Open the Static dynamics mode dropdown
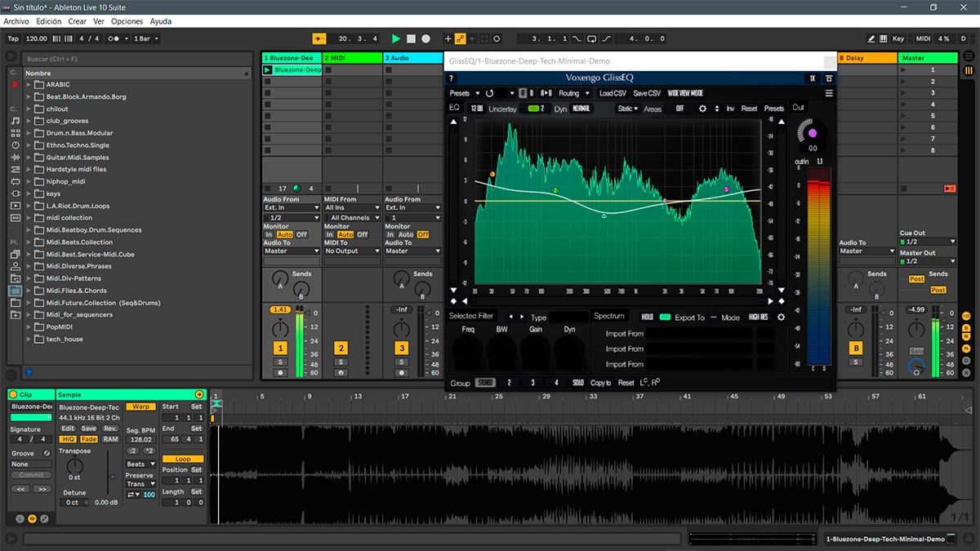Viewport: 980px width, 551px height. coord(628,109)
